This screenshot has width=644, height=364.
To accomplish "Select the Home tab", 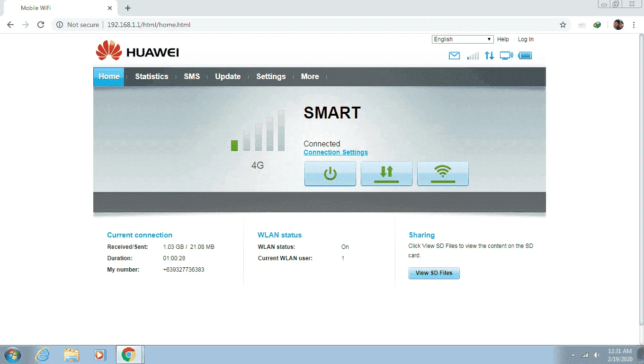I will 109,77.
